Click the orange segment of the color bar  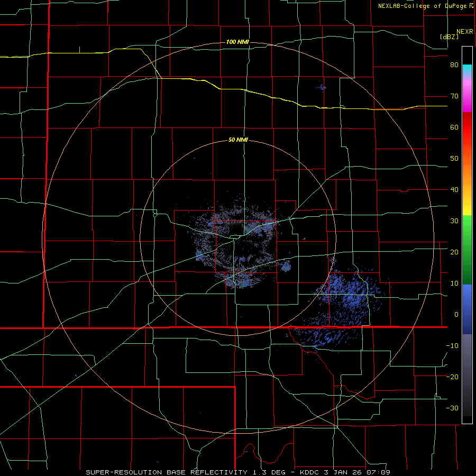pos(467,173)
